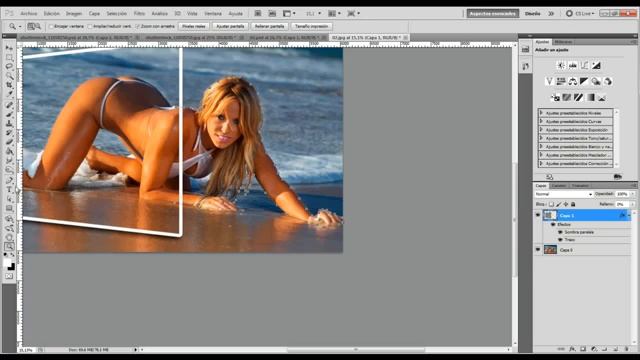Viewport: 640px width, 360px height.
Task: Add a Photo Filter adjustment
Action: point(596,82)
